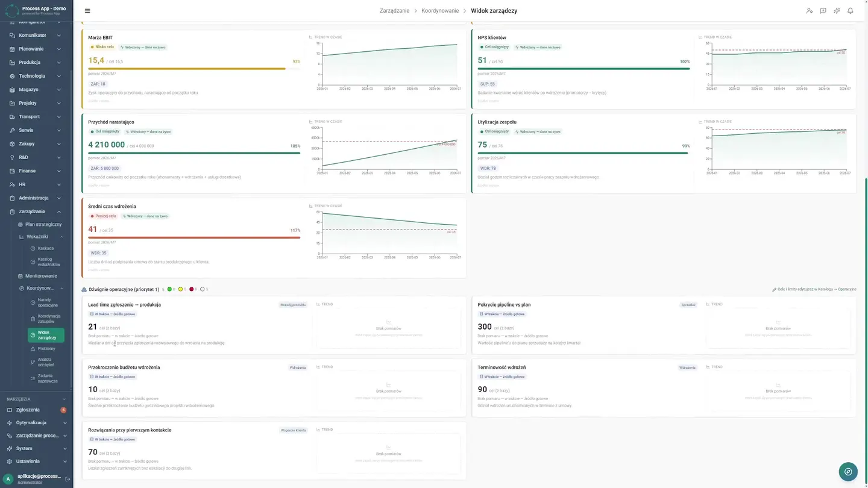Screen dimensions: 868x488
Task: Filter levers by the red status dot
Action: pos(192,290)
